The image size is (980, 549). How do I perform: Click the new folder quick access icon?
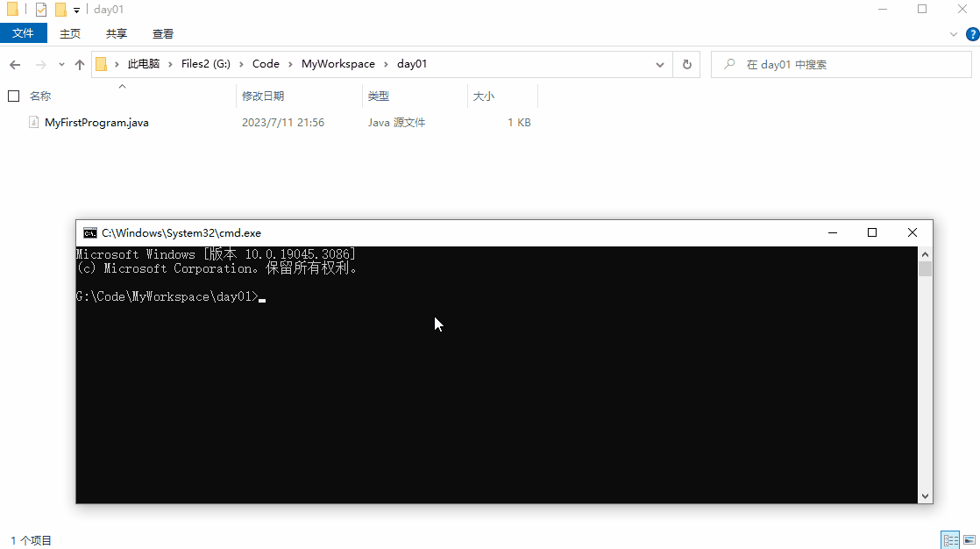pos(60,10)
